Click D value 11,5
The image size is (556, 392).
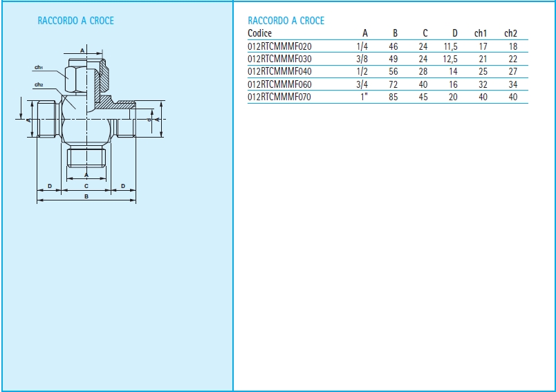pyautogui.click(x=451, y=46)
